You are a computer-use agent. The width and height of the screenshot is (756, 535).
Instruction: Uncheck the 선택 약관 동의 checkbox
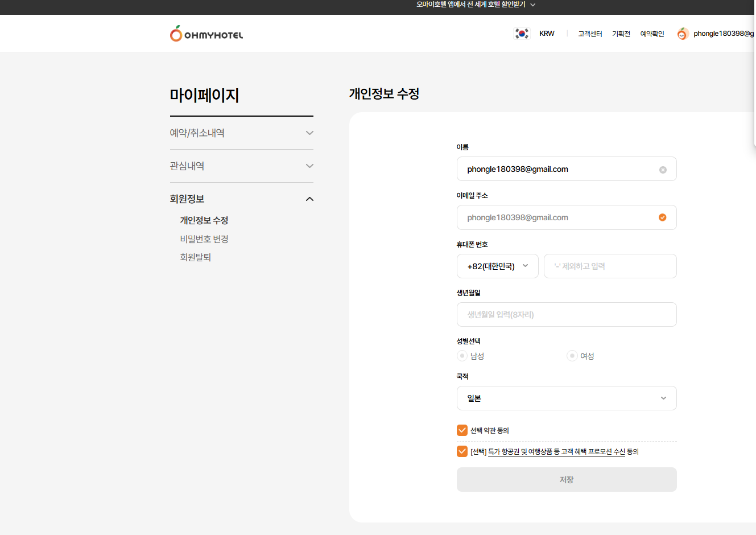click(462, 430)
